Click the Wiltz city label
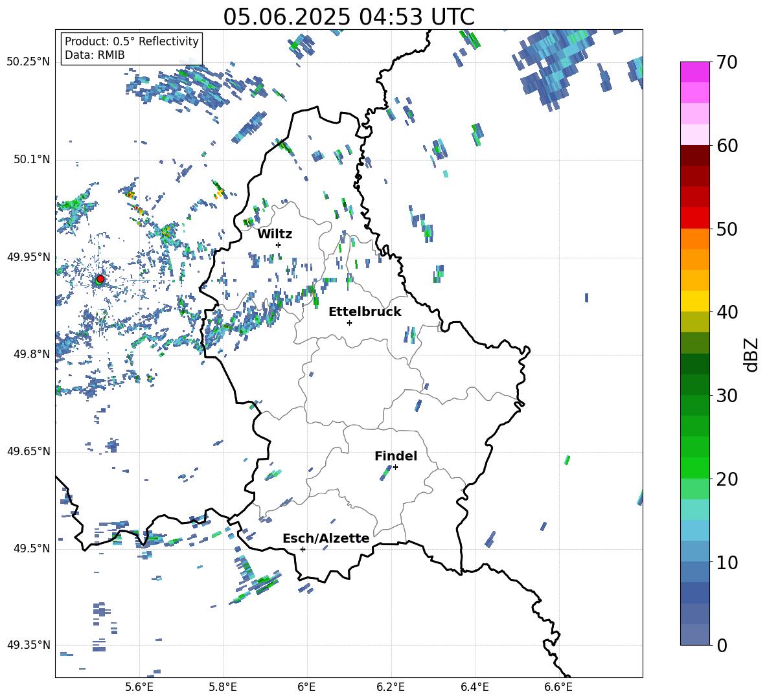The image size is (767, 700). (x=275, y=234)
